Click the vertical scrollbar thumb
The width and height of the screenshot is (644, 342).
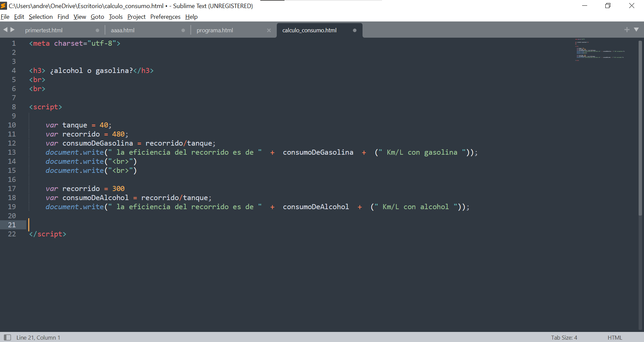click(x=640, y=128)
